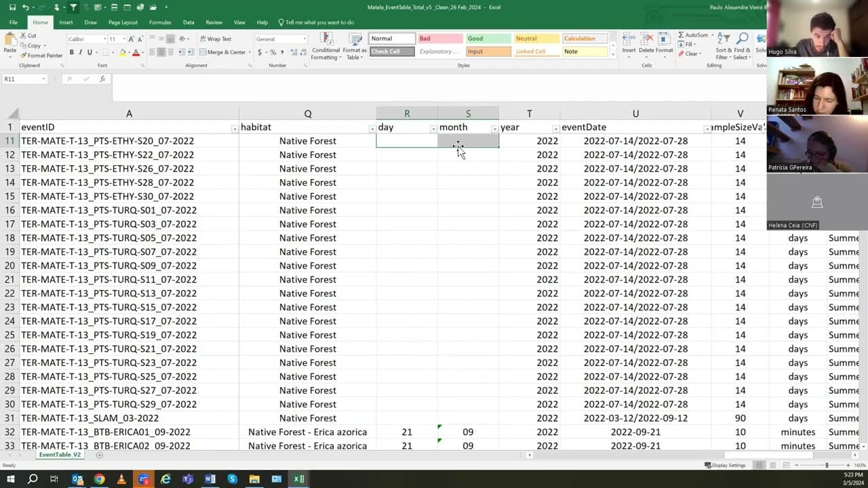Toggle Wrap Text

tap(215, 39)
